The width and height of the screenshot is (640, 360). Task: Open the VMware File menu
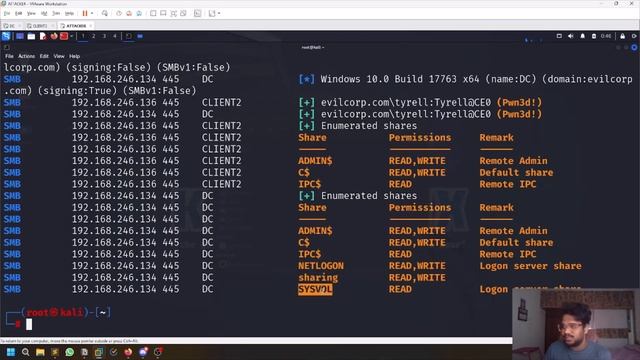[7, 13]
